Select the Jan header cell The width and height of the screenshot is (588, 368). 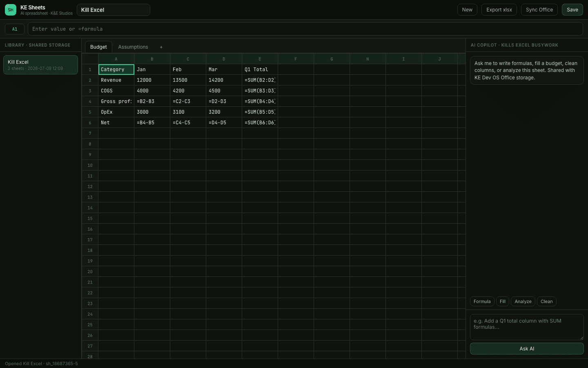[x=152, y=70]
